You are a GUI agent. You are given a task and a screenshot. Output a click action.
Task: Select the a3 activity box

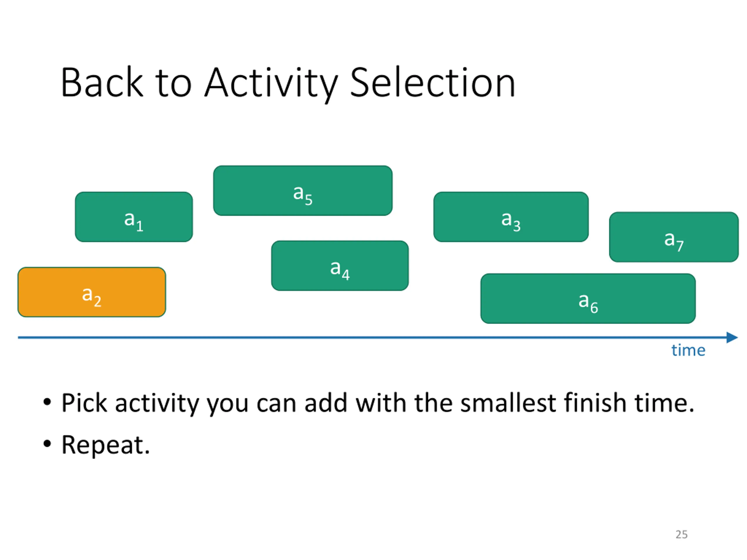(x=511, y=217)
